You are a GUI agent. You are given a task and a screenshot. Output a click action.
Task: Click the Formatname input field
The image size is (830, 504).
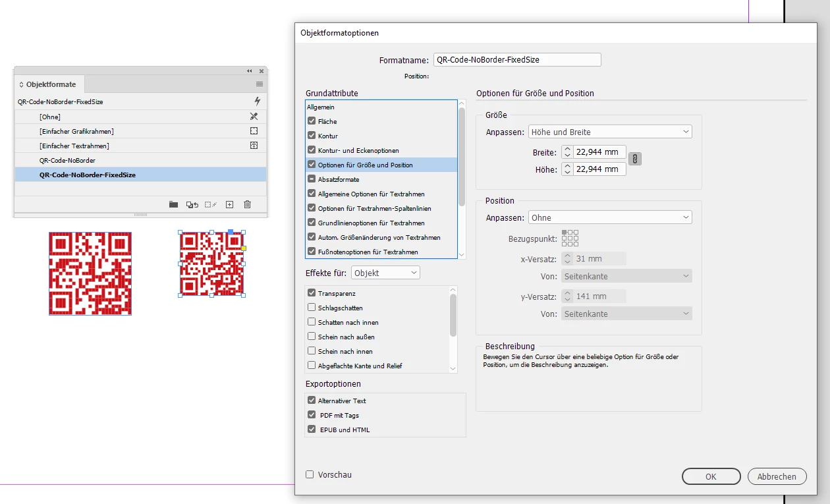tap(517, 59)
